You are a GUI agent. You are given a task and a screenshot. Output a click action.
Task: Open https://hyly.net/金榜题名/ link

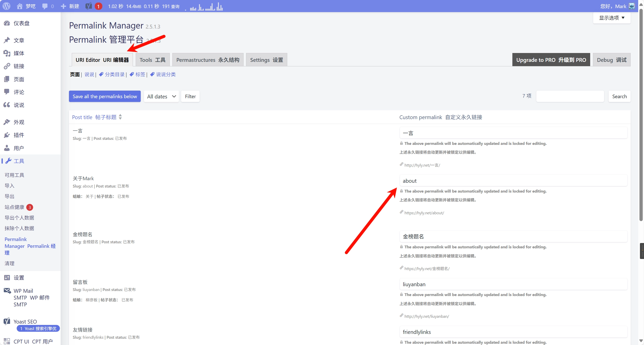(x=427, y=269)
